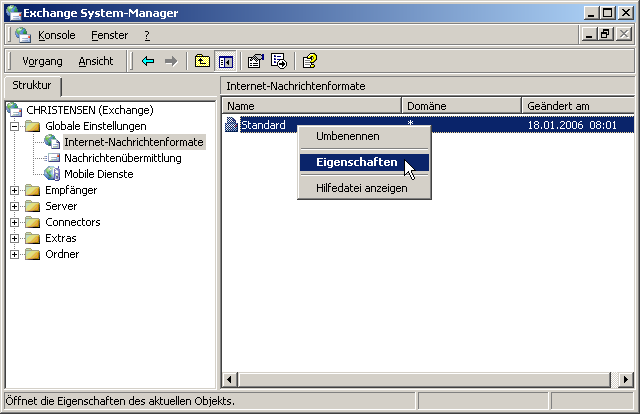Click the CHRISTENSEN root node icon
The image size is (640, 414).
14,110
